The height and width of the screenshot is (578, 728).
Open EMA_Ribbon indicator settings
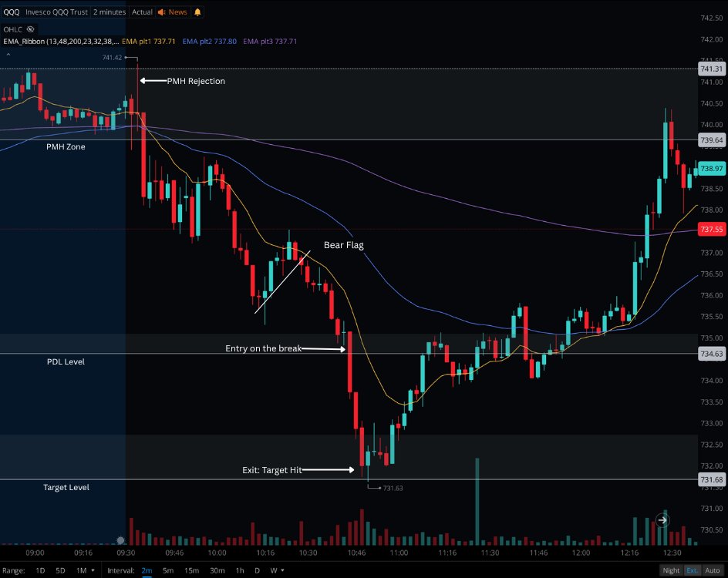[60, 42]
